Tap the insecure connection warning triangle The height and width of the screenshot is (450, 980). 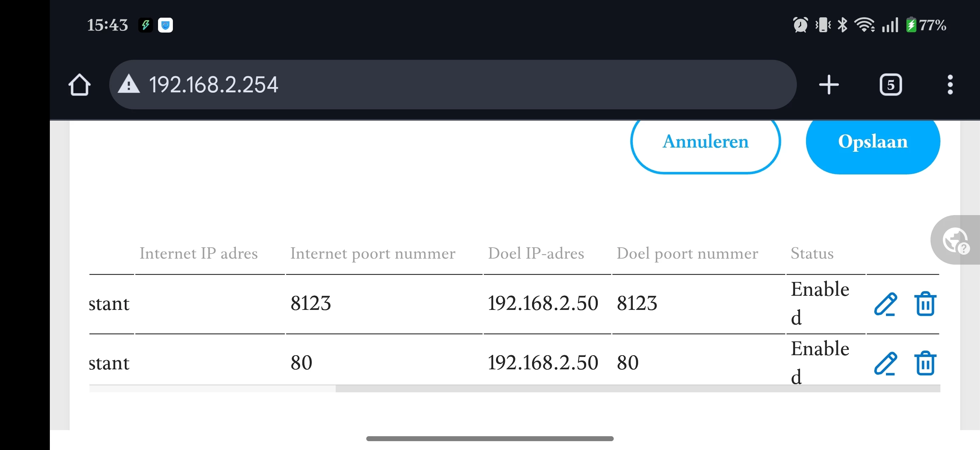[x=129, y=85]
